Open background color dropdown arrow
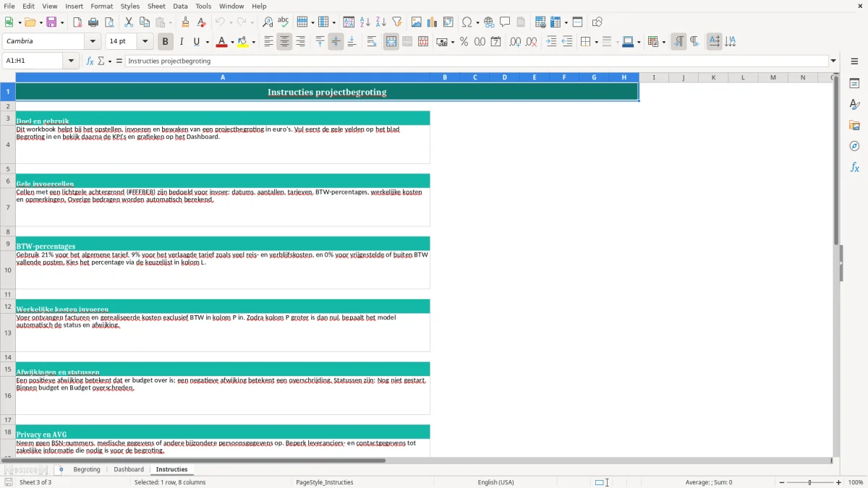868x488 pixels. click(x=253, y=42)
